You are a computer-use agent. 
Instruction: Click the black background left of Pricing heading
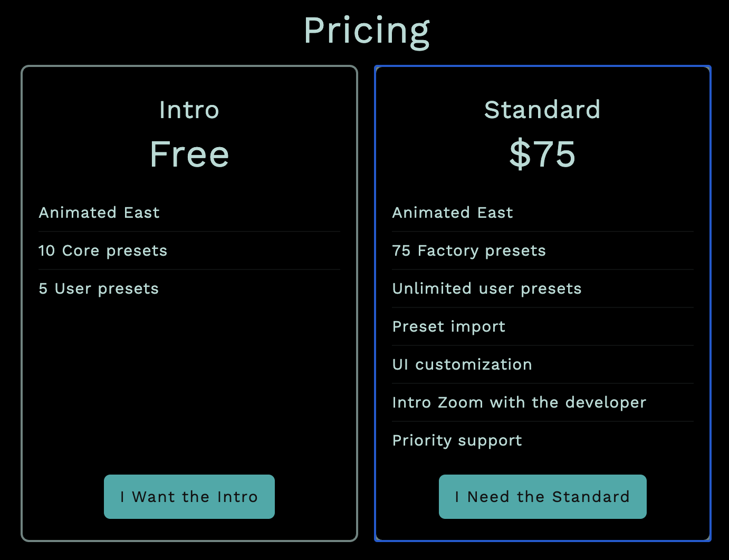click(x=132, y=31)
